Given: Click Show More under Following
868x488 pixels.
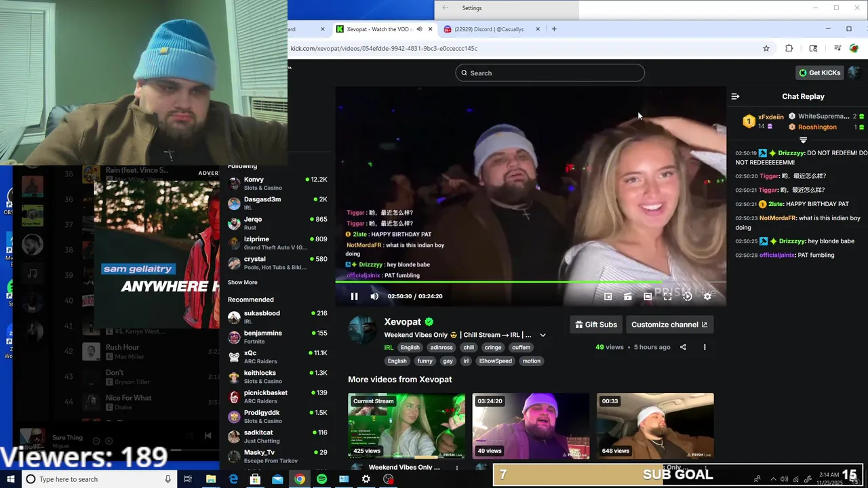Looking at the screenshot, I should tap(242, 283).
